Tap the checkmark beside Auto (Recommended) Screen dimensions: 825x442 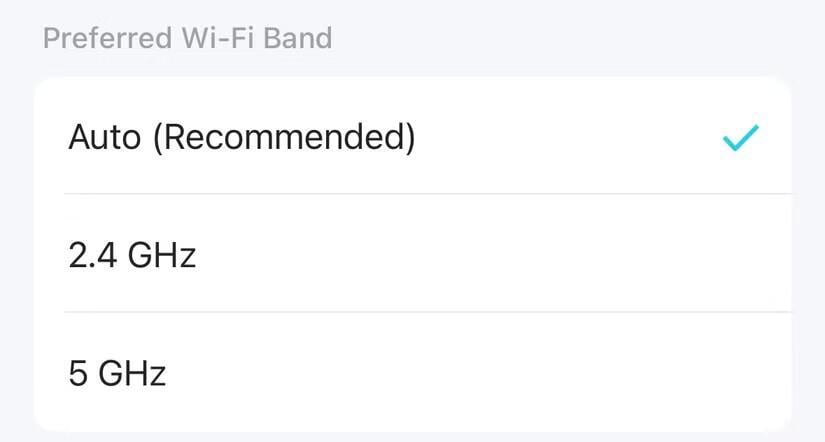coord(741,138)
